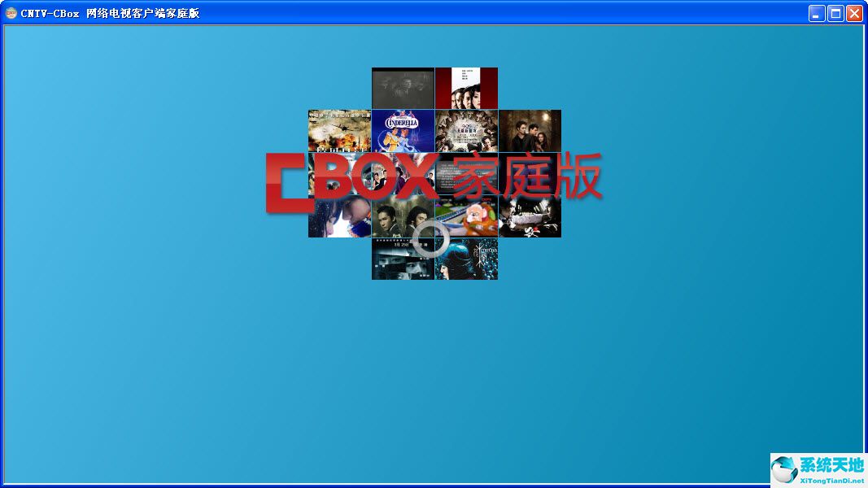The width and height of the screenshot is (868, 488).
Task: Open the blue-haired woman poster
Action: coord(468,260)
